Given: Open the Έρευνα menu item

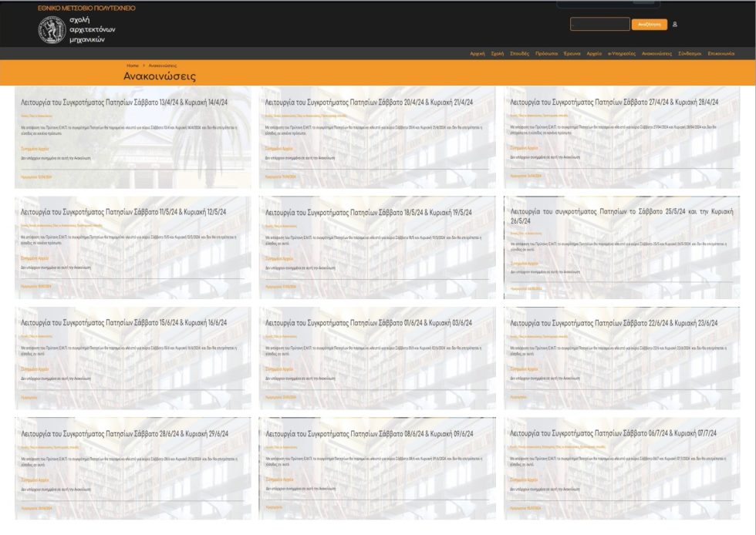Looking at the screenshot, I should pyautogui.click(x=572, y=53).
